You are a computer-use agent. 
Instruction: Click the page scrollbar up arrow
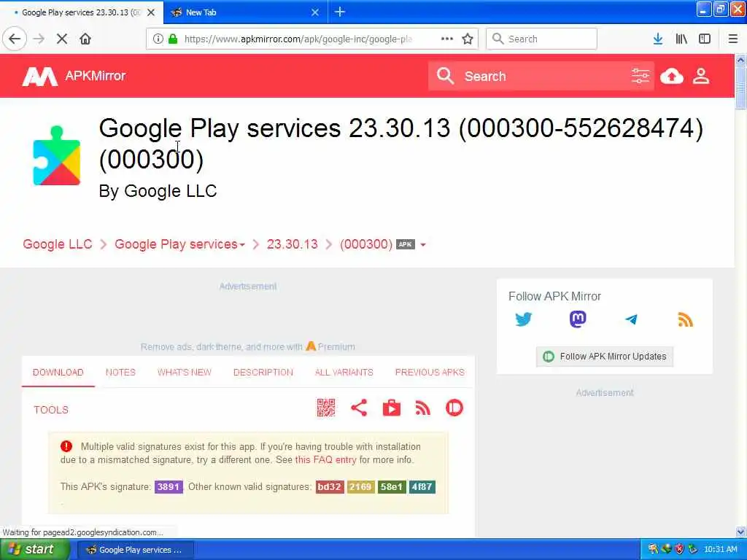(x=741, y=60)
